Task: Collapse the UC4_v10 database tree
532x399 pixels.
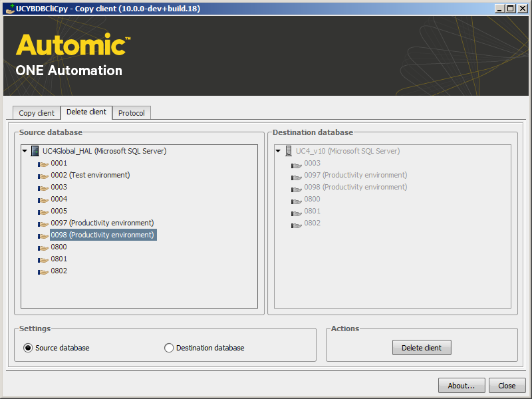Action: (278, 151)
